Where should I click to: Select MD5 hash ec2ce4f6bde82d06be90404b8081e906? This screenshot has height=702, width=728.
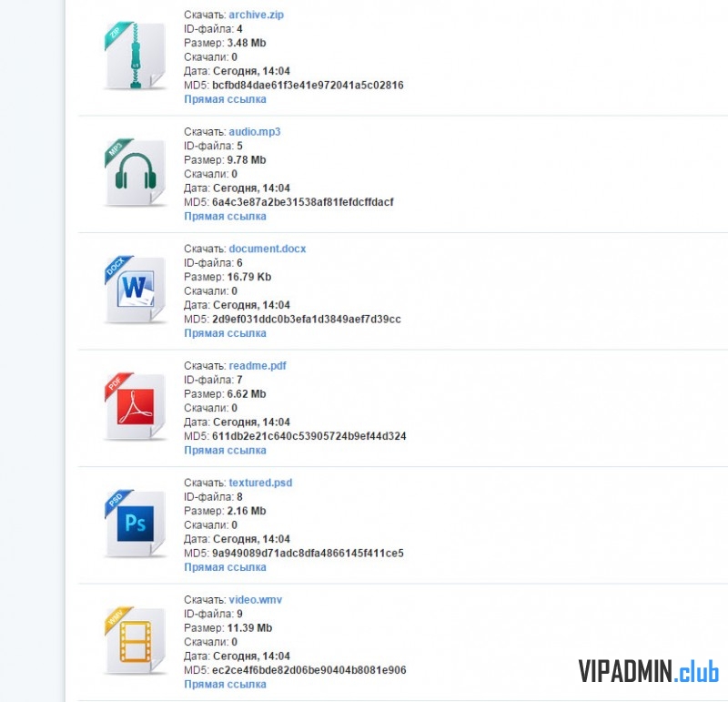click(x=309, y=671)
